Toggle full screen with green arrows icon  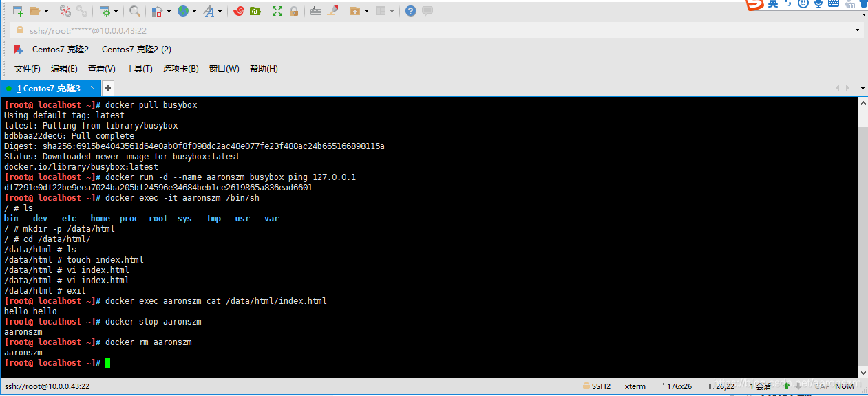[x=277, y=11]
